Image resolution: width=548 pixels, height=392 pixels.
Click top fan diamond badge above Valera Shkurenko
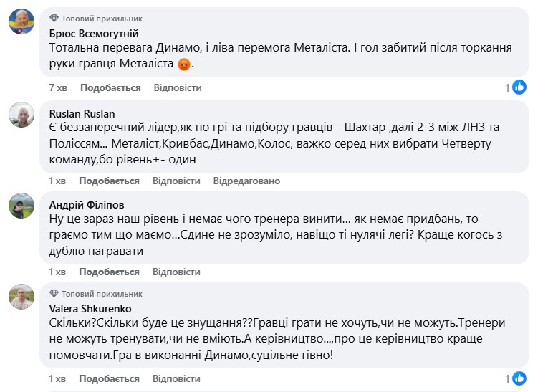54,294
